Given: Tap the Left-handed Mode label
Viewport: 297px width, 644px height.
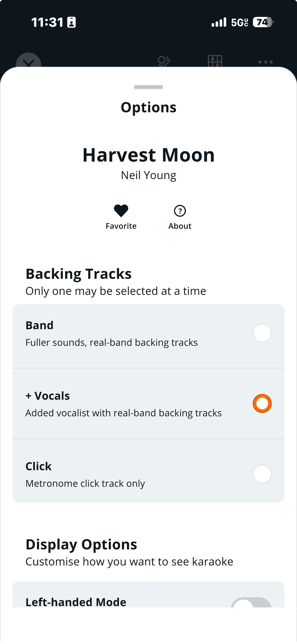Looking at the screenshot, I should pyautogui.click(x=76, y=602).
